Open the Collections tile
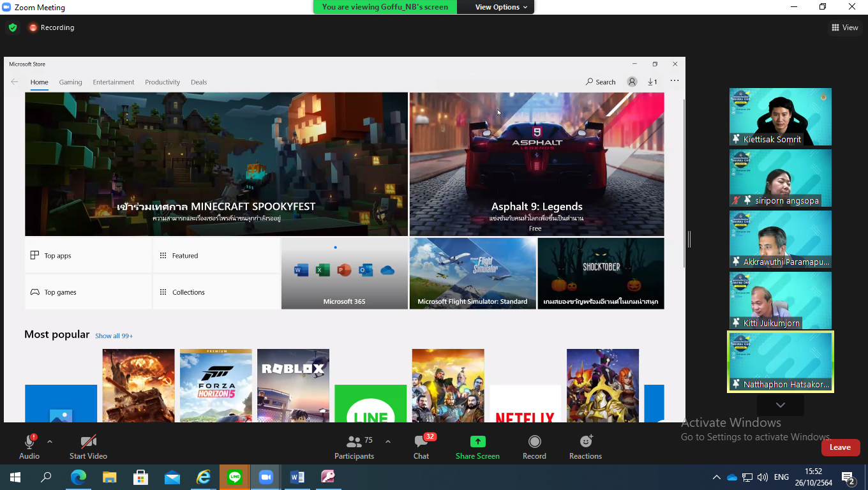Viewport: 868px width, 490px height. [x=216, y=292]
